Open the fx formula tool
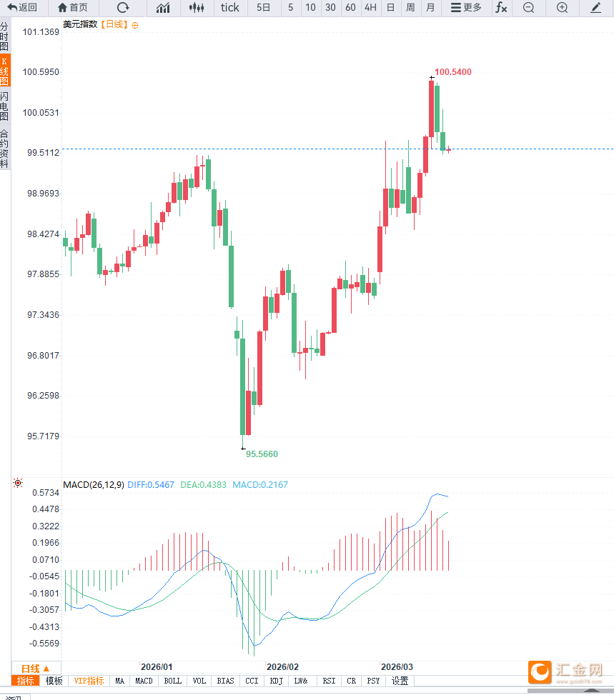The width and height of the screenshot is (614, 700). [x=501, y=8]
